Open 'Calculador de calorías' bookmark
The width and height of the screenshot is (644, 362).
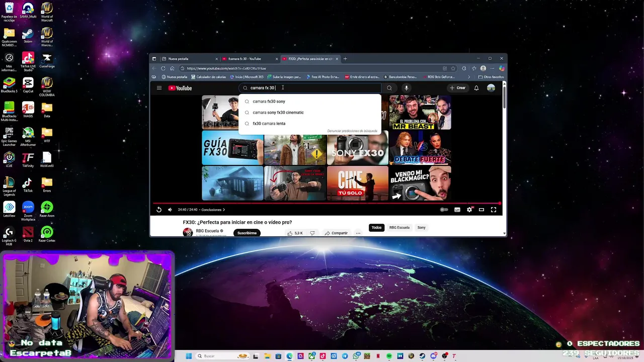click(x=209, y=77)
